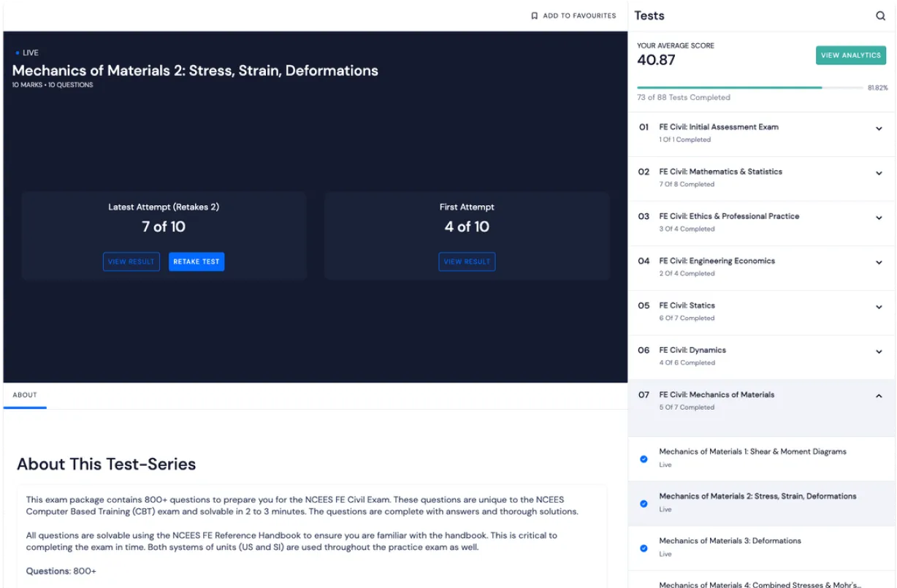Click the completed checkmark beside Mechanics of Materials 1
The width and height of the screenshot is (897, 588).
click(644, 459)
